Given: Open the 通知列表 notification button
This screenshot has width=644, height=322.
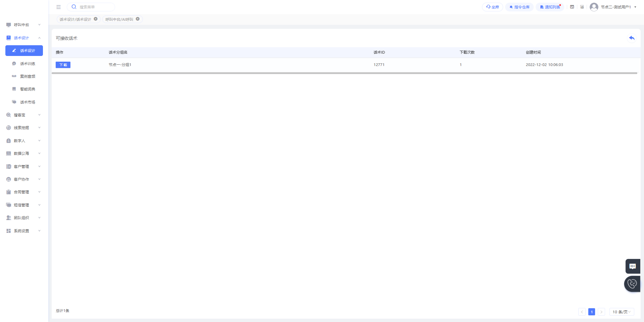Looking at the screenshot, I should (550, 7).
